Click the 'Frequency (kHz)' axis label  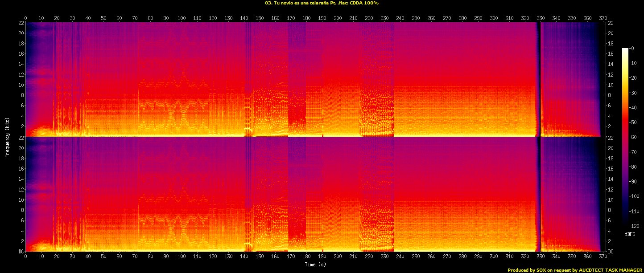tap(7, 137)
